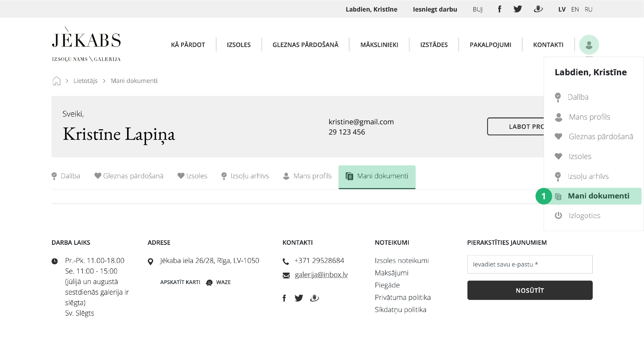Click NOSŪTĪT subscribe button
Screen dimensions: 644x360
[x=530, y=290]
